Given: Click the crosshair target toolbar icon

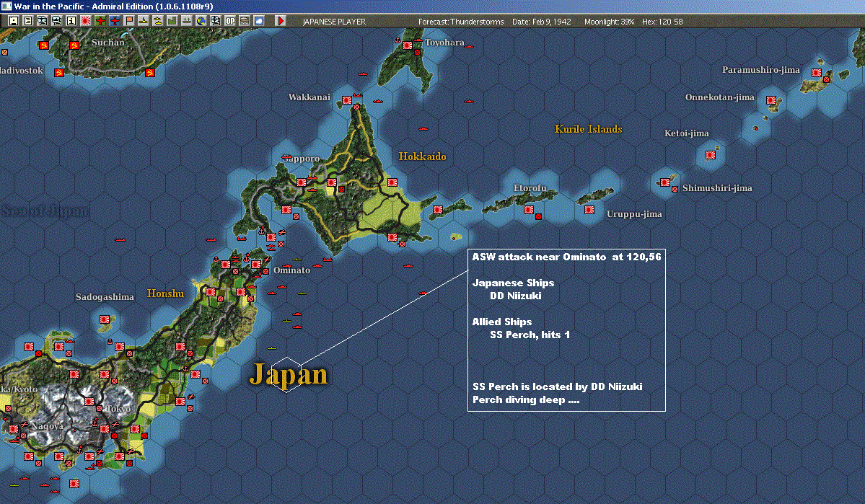Looking at the screenshot, I should point(216,21).
